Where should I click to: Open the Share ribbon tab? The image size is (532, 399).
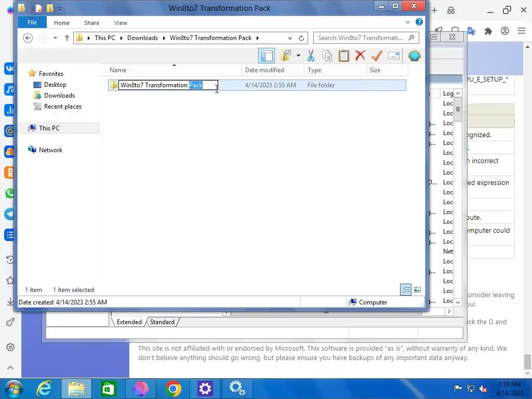click(91, 23)
